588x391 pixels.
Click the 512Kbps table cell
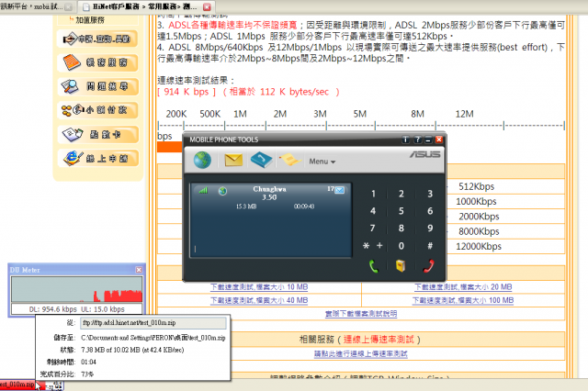(x=476, y=186)
